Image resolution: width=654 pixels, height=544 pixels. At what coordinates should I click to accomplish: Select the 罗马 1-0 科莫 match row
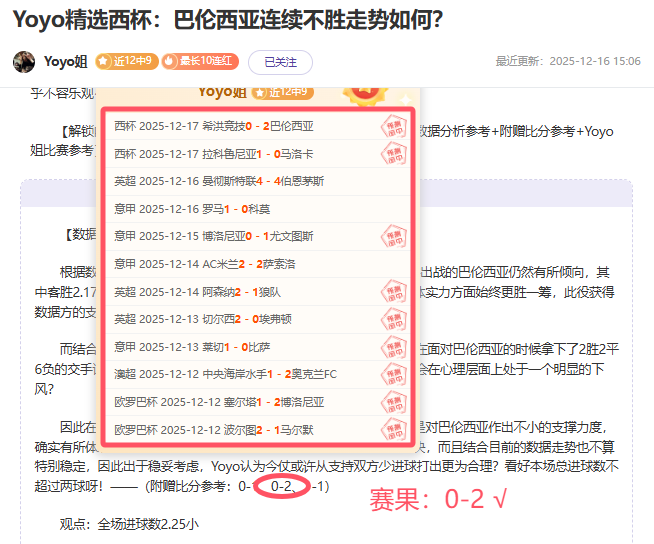[x=192, y=209]
